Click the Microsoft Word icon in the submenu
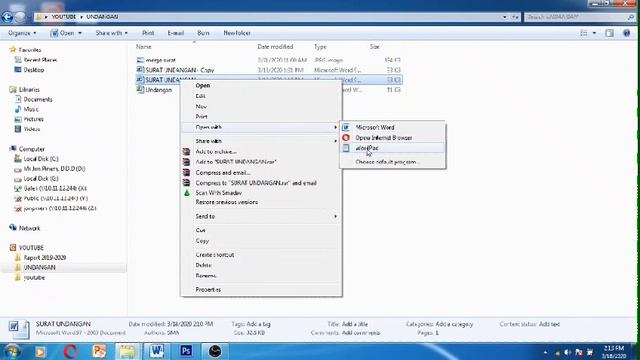 [346, 127]
